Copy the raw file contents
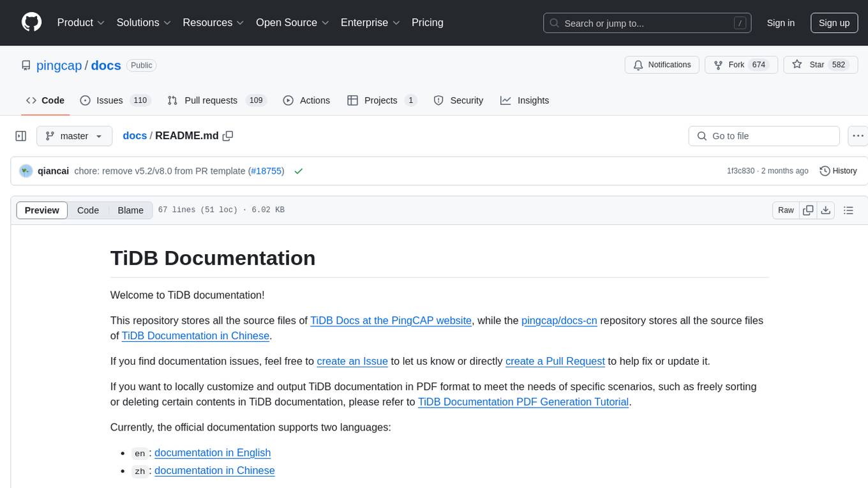The image size is (868, 488). pos(808,210)
